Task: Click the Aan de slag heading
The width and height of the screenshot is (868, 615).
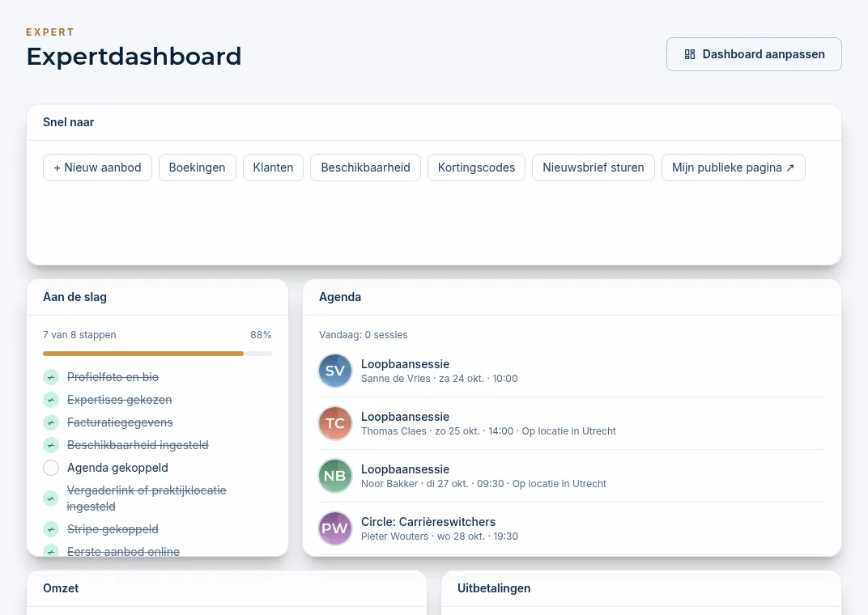Action: (74, 297)
